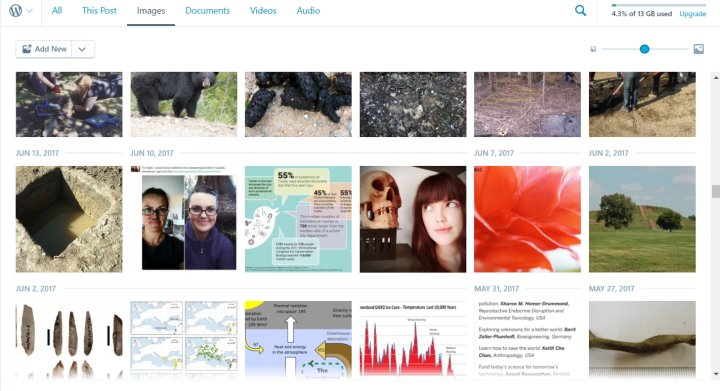
Task: Select the bear scat photo thumbnail
Action: (298, 104)
